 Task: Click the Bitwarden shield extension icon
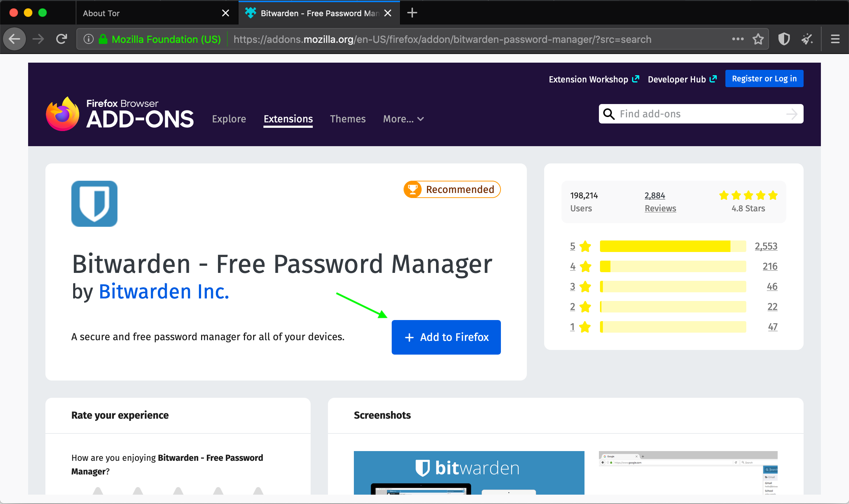click(94, 204)
